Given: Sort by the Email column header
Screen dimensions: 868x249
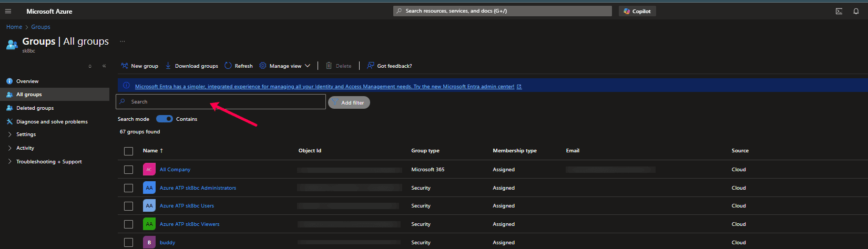Looking at the screenshot, I should coord(573,151).
